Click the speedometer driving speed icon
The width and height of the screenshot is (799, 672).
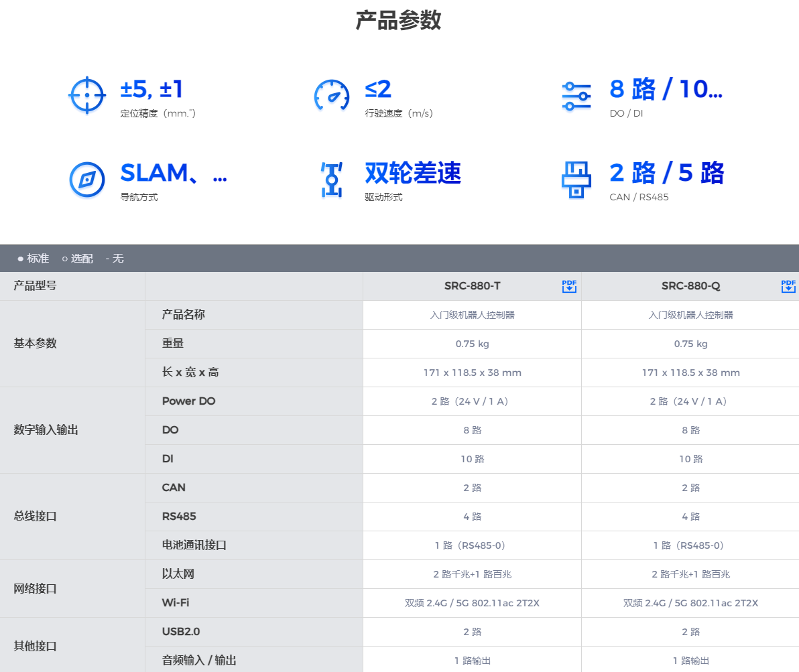(332, 95)
